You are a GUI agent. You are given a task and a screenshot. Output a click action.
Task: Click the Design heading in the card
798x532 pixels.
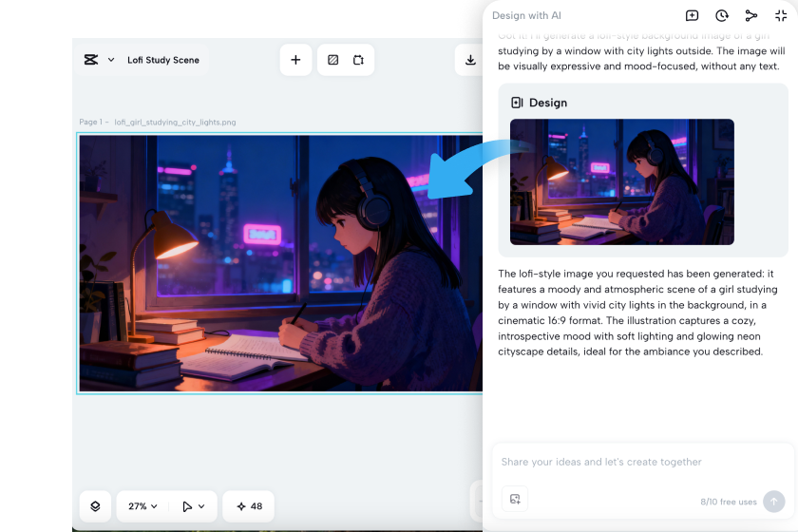click(548, 103)
